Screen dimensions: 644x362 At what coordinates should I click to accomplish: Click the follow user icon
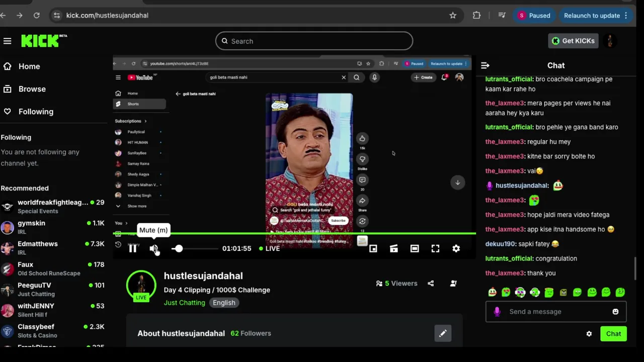(453, 284)
